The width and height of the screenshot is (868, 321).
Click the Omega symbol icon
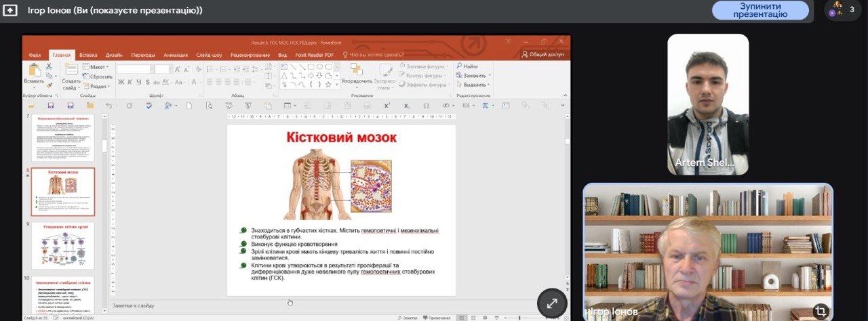point(426,106)
